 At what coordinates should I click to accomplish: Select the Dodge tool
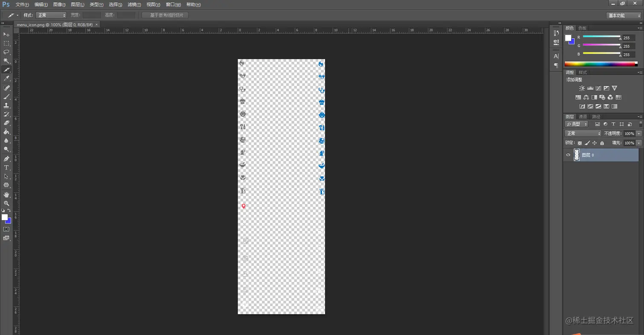[x=6, y=149]
